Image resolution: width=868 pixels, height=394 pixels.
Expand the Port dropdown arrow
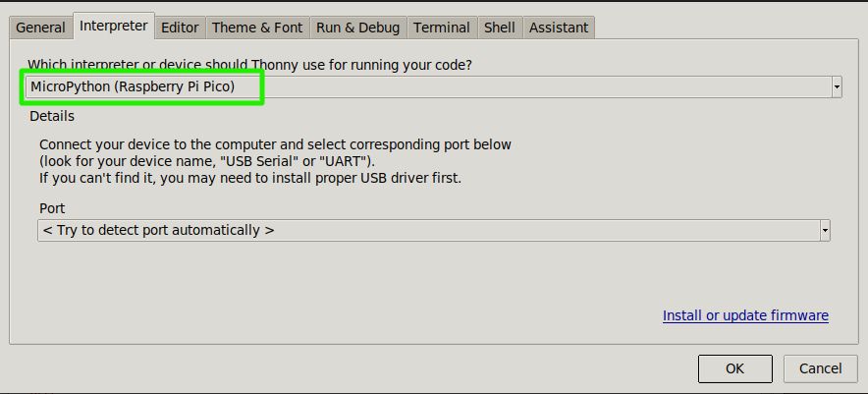coord(825,230)
